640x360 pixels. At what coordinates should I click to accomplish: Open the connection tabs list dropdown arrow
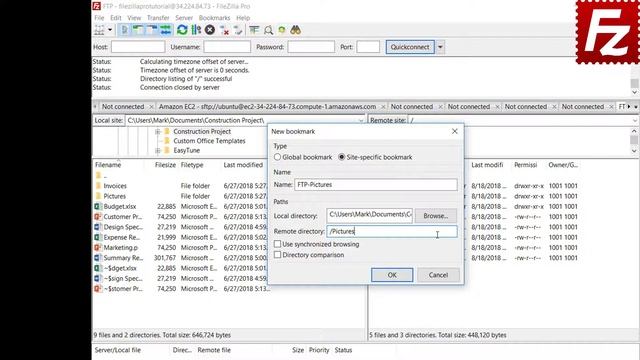click(636, 107)
